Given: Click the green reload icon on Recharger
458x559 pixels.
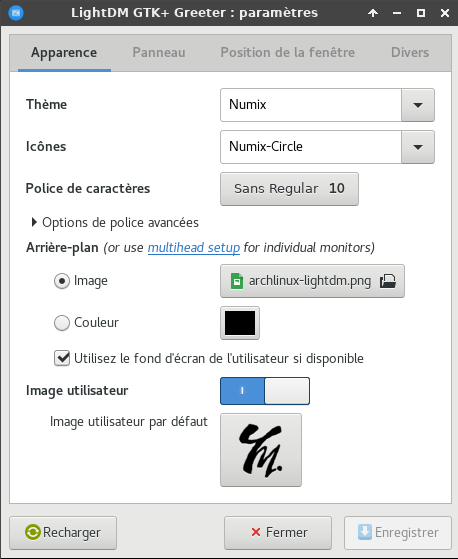Looking at the screenshot, I should [32, 533].
